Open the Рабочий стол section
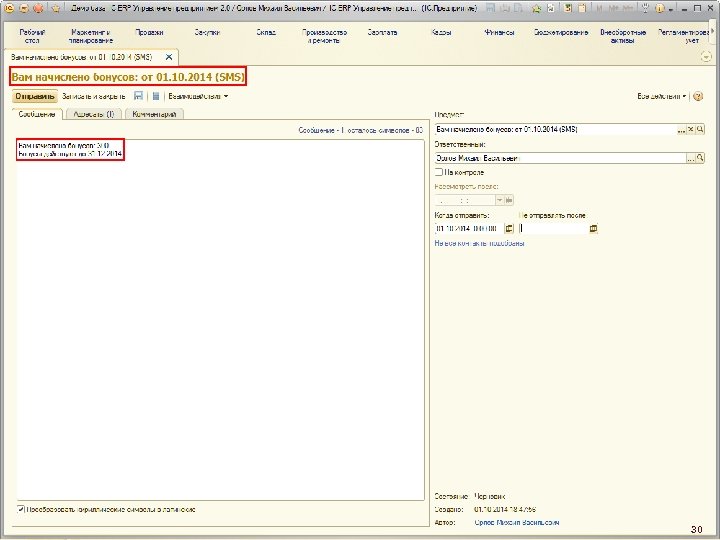 [32, 36]
